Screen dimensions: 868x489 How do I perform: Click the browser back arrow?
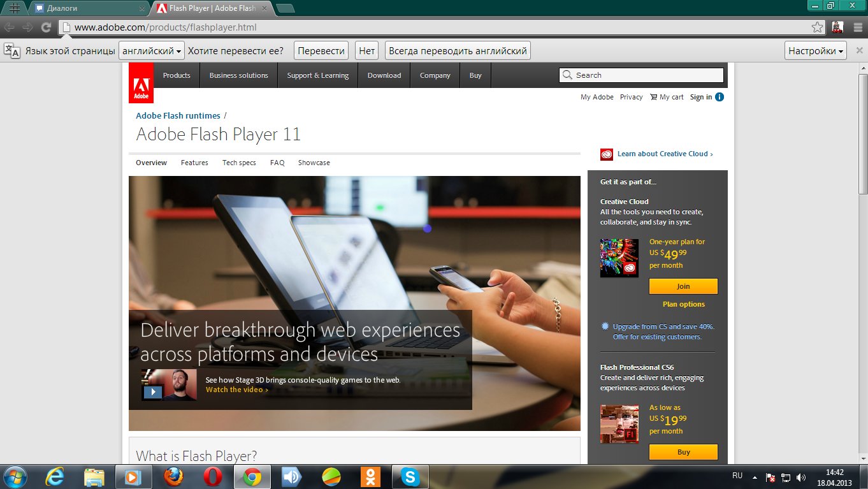(10, 27)
